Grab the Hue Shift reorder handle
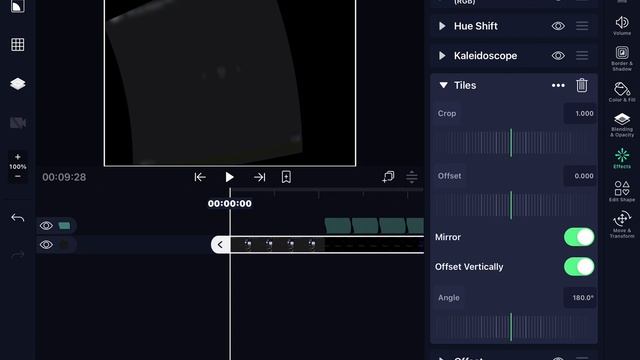Image resolution: width=640 pixels, height=360 pixels. [582, 26]
